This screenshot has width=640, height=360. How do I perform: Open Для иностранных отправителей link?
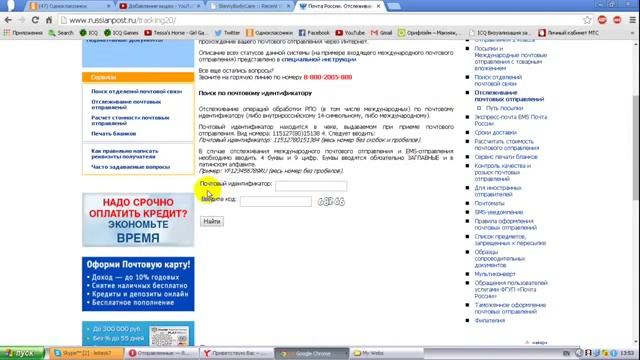tap(498, 191)
